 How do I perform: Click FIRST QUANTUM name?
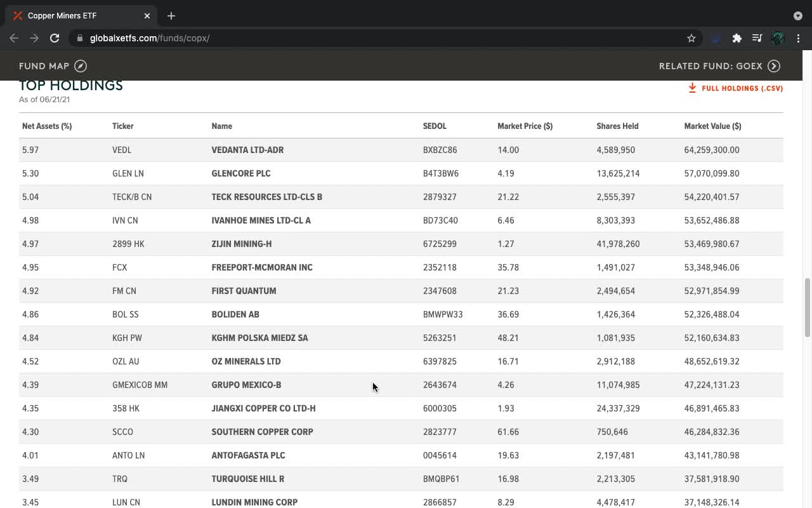[x=244, y=291]
